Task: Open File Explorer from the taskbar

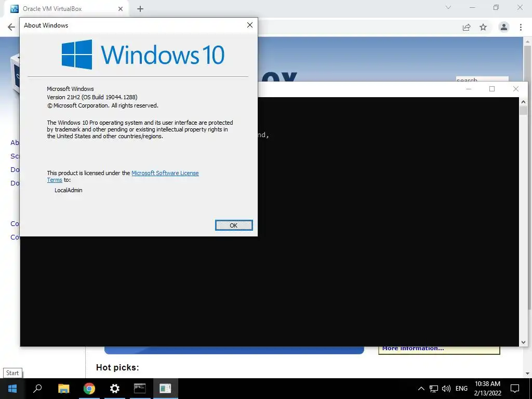Action: (63, 389)
